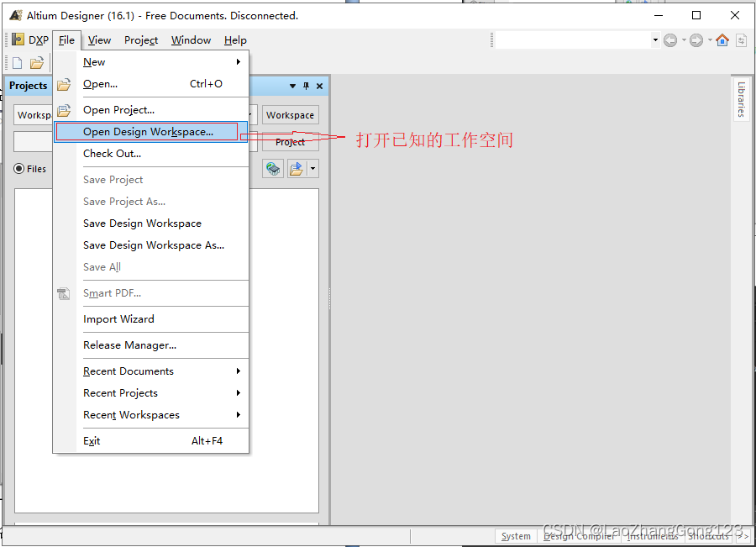Click the Instruments status bar button
The width and height of the screenshot is (756, 547).
[653, 536]
